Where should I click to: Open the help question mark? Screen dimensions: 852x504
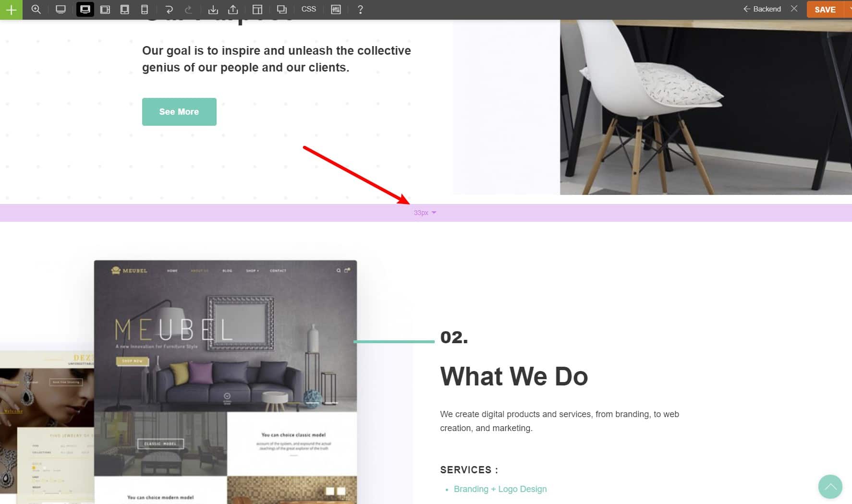[360, 9]
